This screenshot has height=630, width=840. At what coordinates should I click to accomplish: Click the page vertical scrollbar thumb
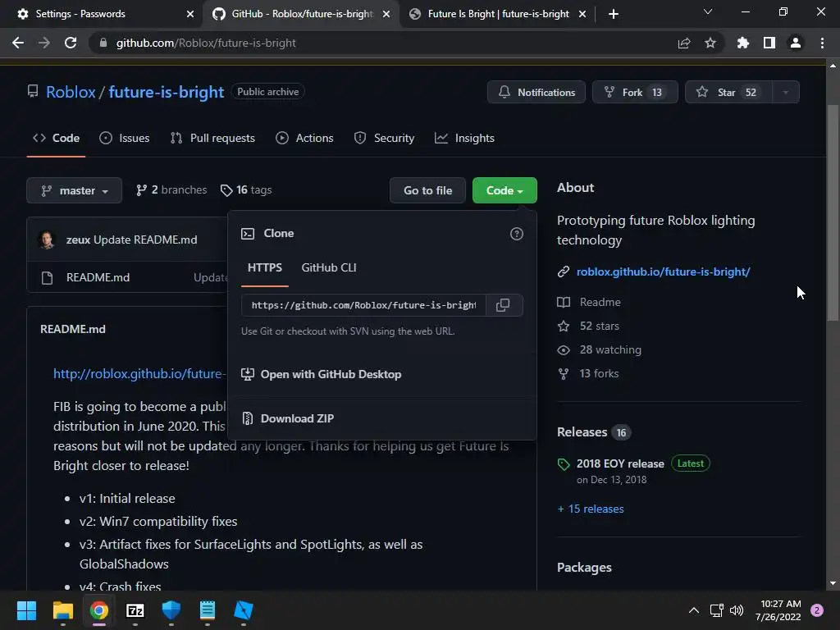click(833, 212)
